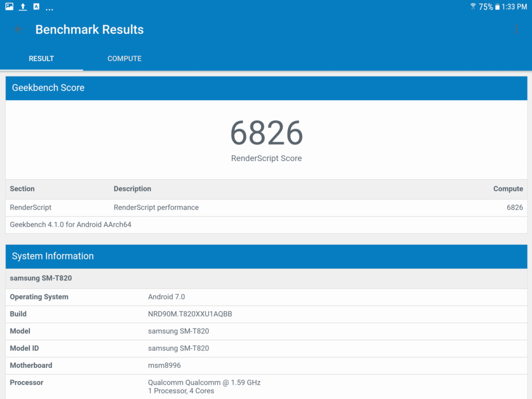Tap the back arrow beside Benchmark Results
Image resolution: width=532 pixels, height=399 pixels.
pos(19,30)
